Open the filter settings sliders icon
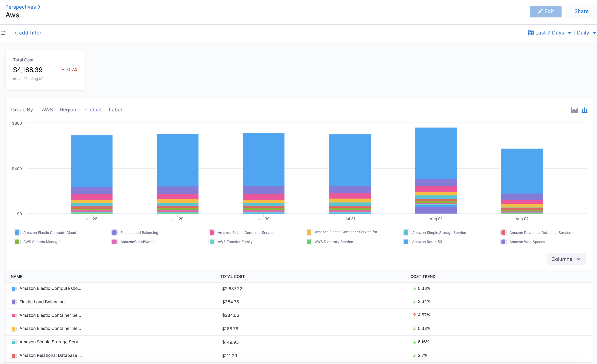597x364 pixels. (3, 33)
